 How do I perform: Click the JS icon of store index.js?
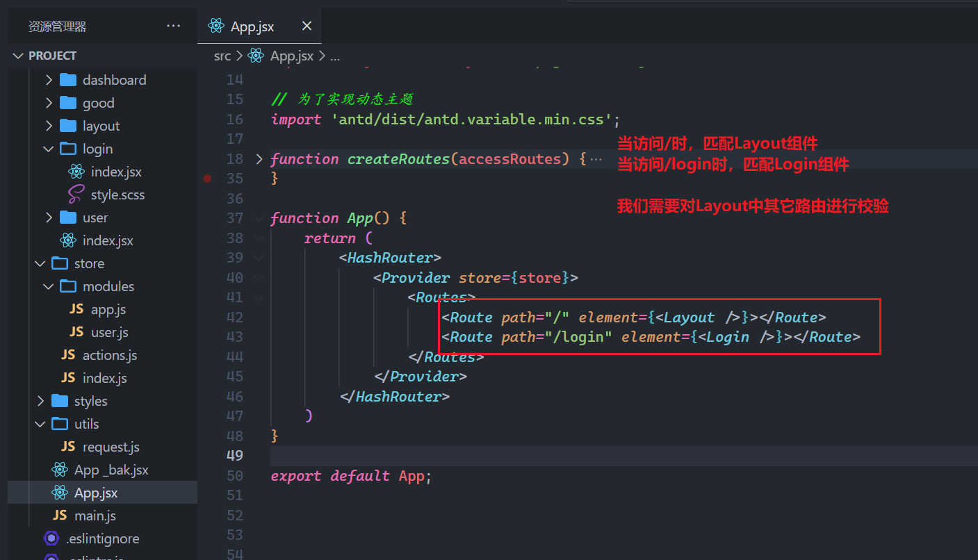pos(68,378)
